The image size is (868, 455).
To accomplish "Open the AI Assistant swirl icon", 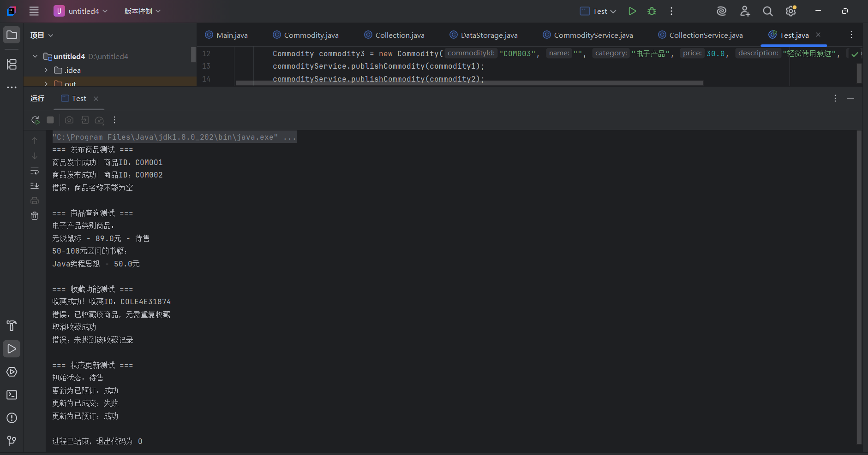I will pos(721,11).
